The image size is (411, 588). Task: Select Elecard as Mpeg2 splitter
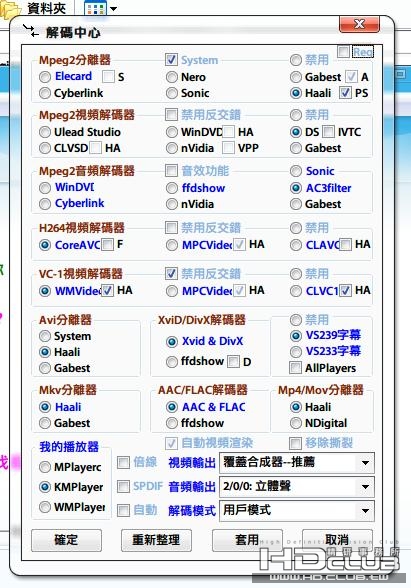coord(45,77)
